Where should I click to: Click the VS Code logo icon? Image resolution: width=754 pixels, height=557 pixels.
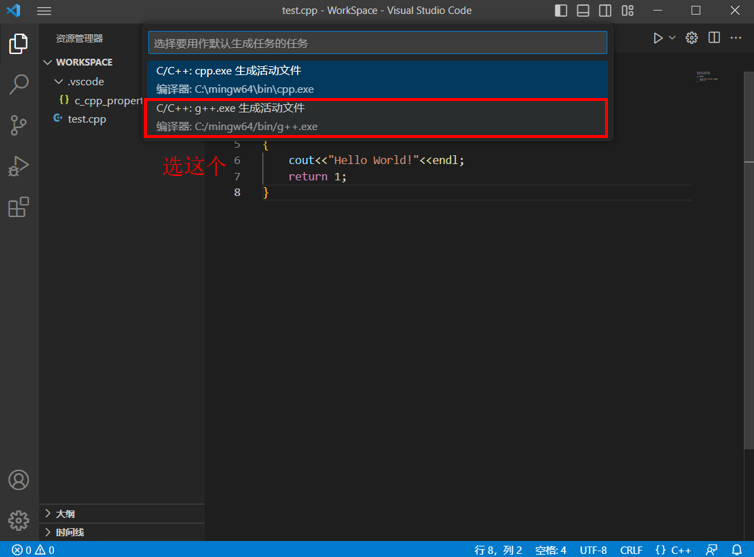click(13, 10)
